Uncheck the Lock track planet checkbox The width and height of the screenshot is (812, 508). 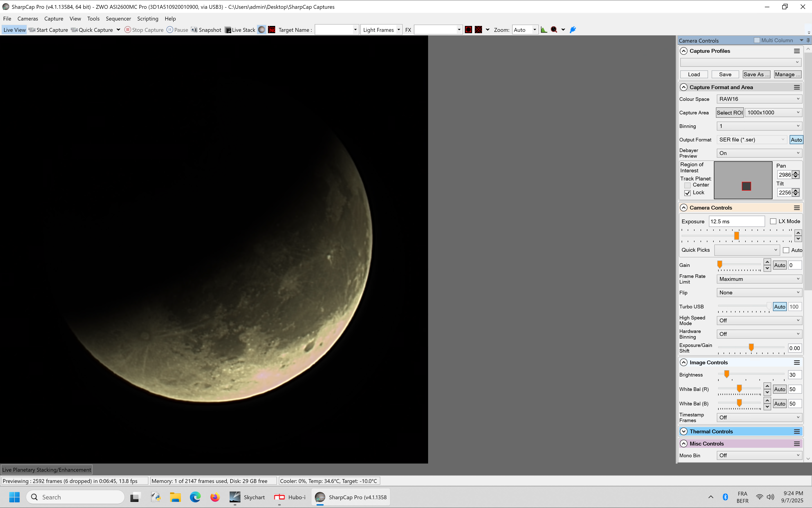(687, 193)
